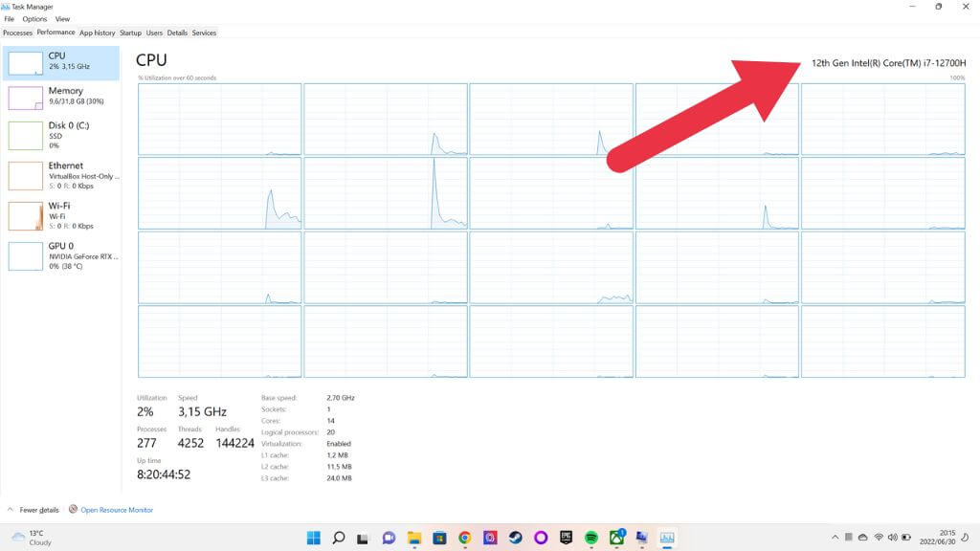Open the Options menu
The width and height of the screenshot is (980, 551).
pos(35,19)
